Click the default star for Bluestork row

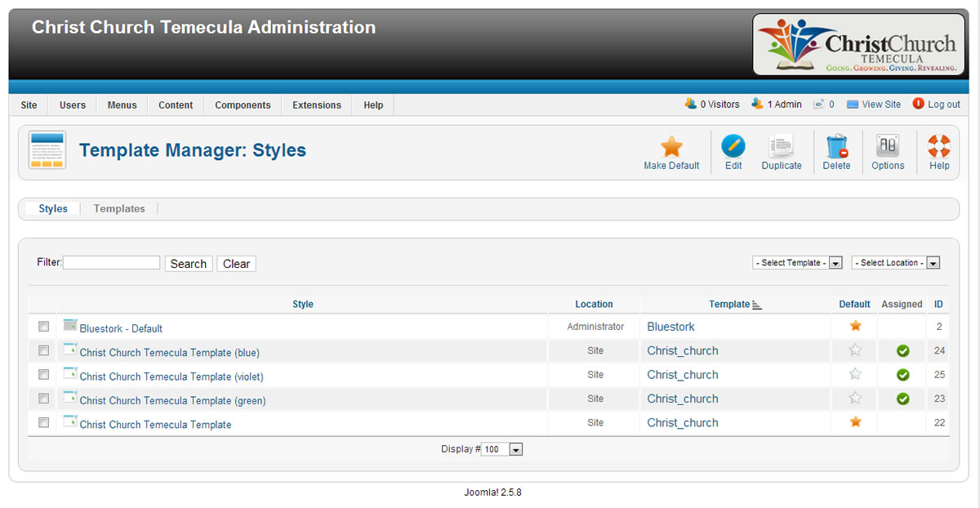click(x=855, y=326)
